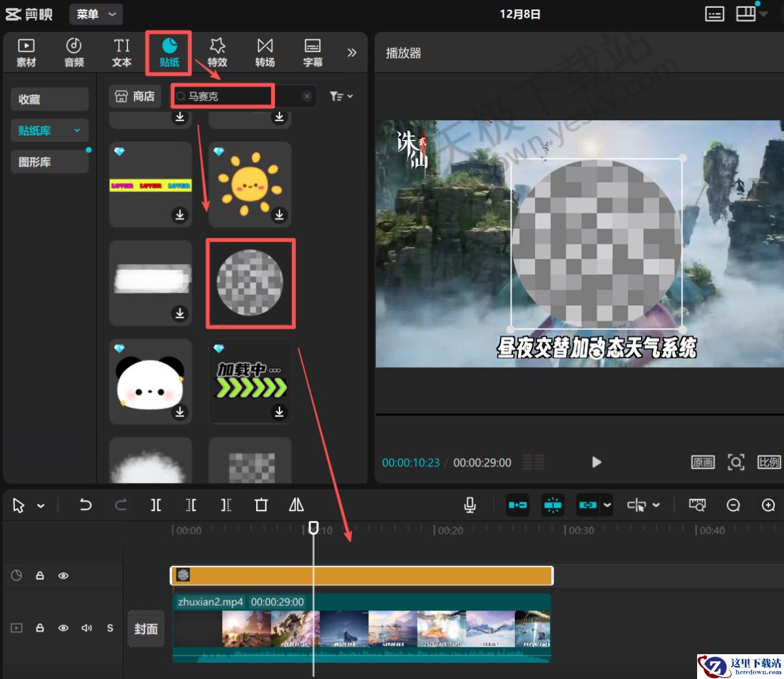
Task: Click the microphone record voiceover icon
Action: click(469, 505)
